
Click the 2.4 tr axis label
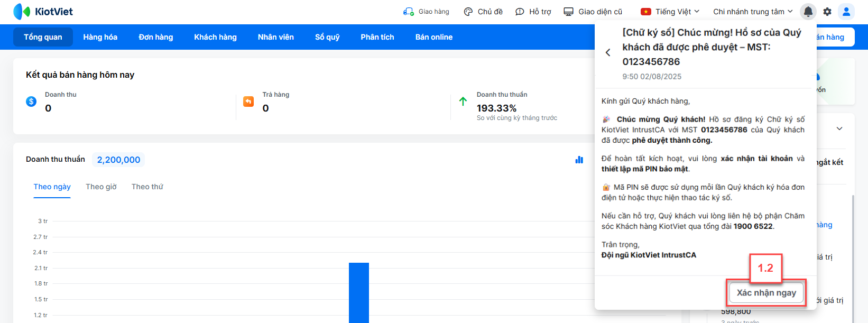41,252
